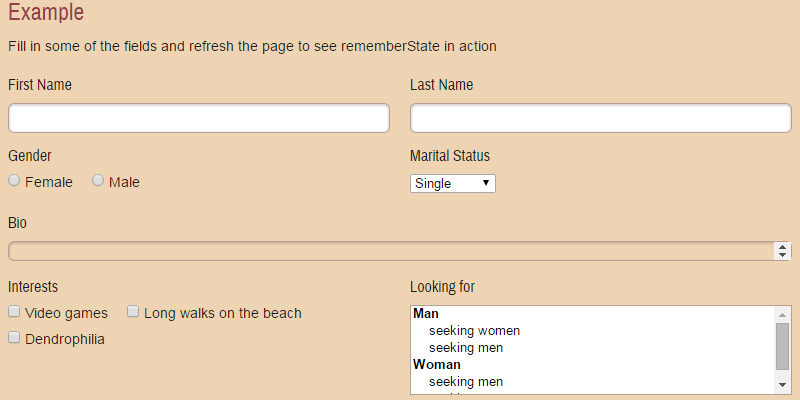Click the First Name text field
The width and height of the screenshot is (800, 400).
tap(198, 118)
